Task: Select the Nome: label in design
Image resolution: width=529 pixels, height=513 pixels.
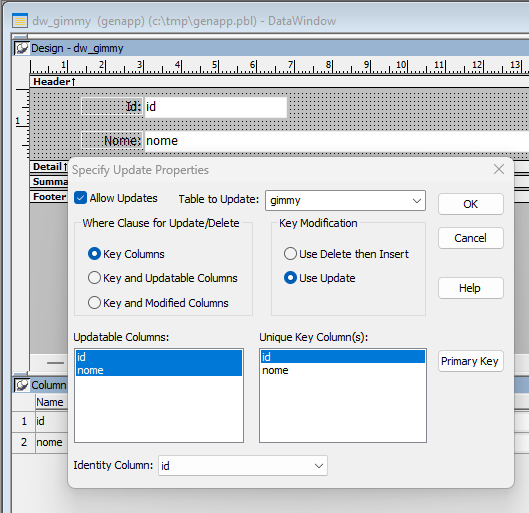Action: pos(112,140)
